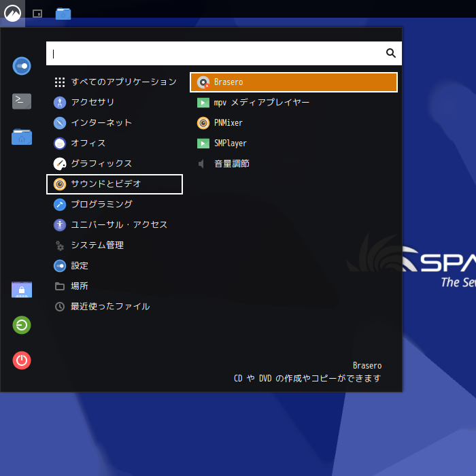Screen dimensions: 476x476
Task: Click the green mpv play icon
Action: coord(203,103)
